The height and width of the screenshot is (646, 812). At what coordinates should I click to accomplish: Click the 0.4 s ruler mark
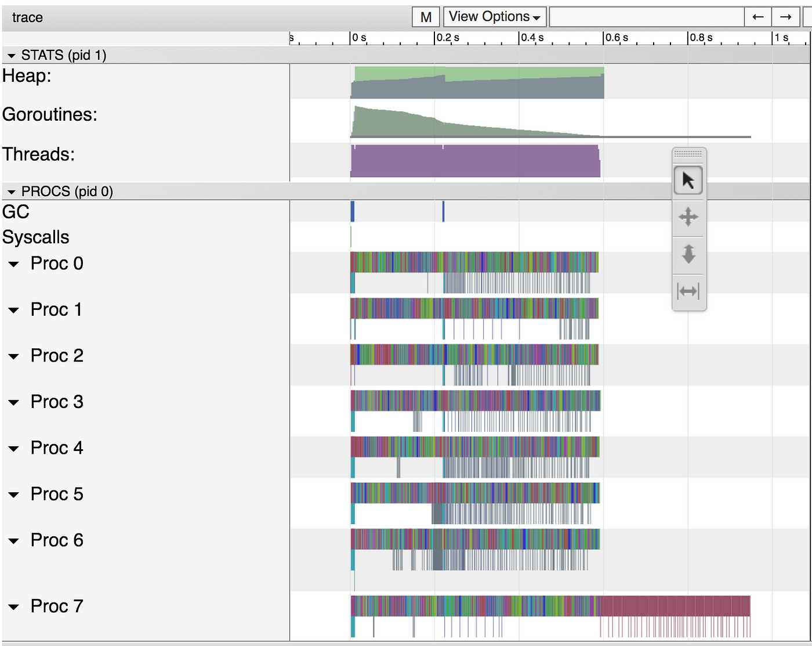[x=532, y=38]
